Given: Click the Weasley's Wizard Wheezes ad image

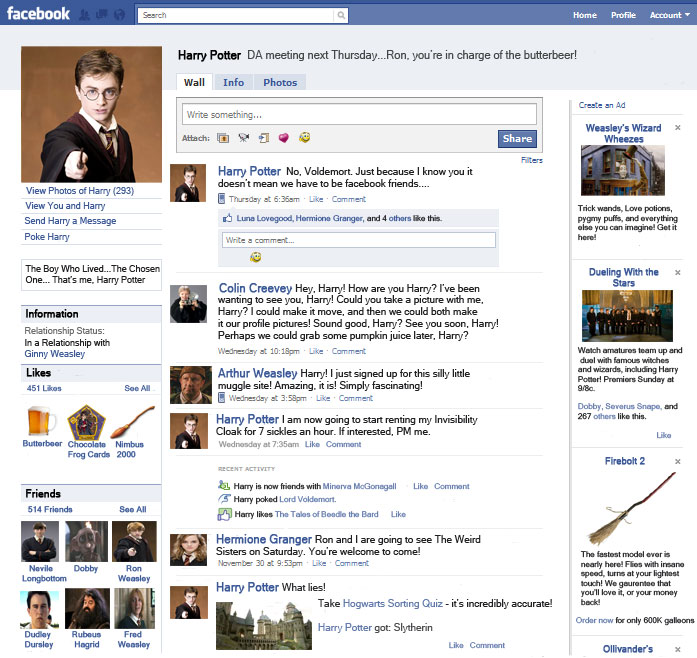Looking at the screenshot, I should tap(623, 170).
